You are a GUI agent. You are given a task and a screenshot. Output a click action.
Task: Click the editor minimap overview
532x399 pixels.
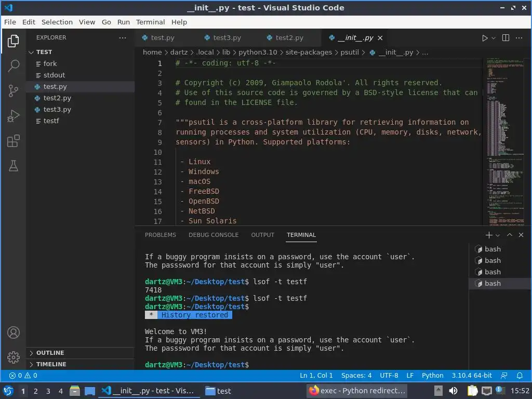pyautogui.click(x=505, y=142)
